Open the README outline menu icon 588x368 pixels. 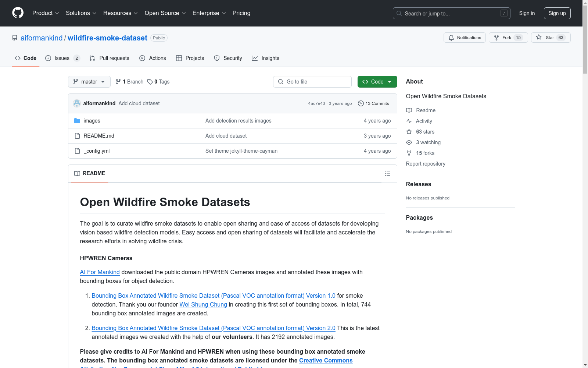388,174
